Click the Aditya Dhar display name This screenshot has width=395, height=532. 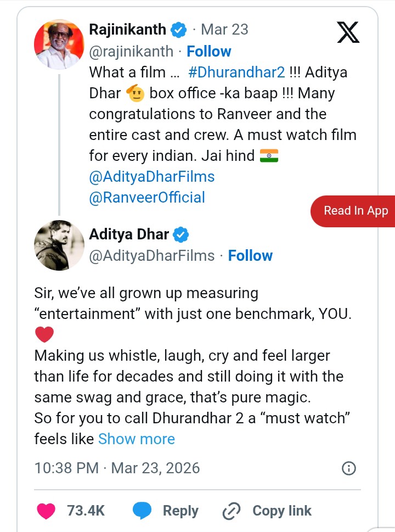129,235
